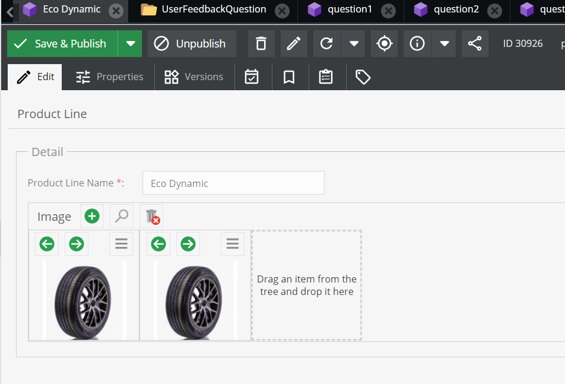565x384 pixels.
Task: Open the bookmark tab icon
Action: [289, 77]
